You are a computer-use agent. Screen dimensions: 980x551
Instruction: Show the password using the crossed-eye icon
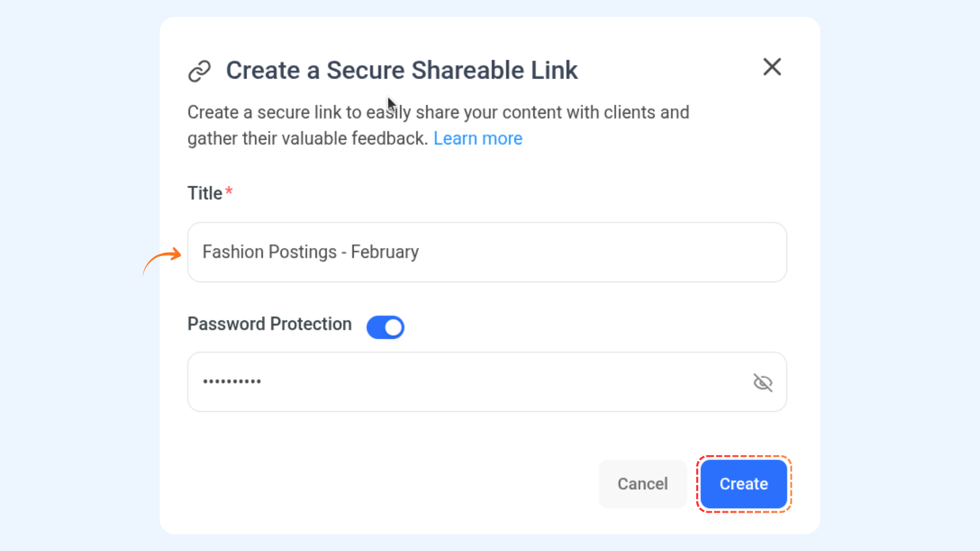[x=763, y=382]
